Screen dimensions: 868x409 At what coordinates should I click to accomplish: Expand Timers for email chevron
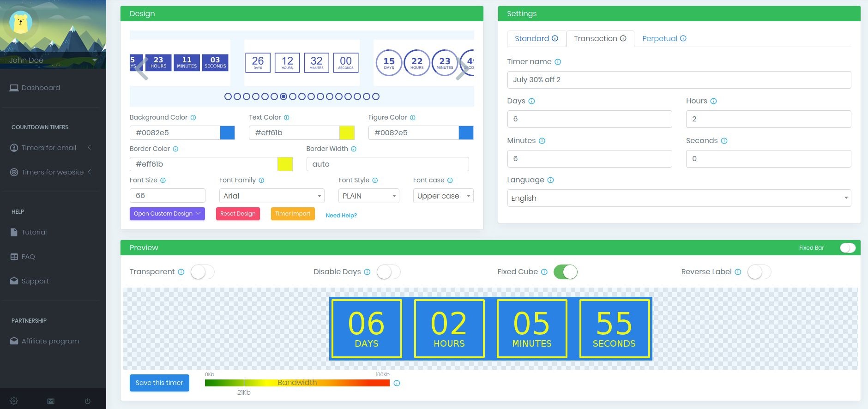pyautogui.click(x=90, y=148)
